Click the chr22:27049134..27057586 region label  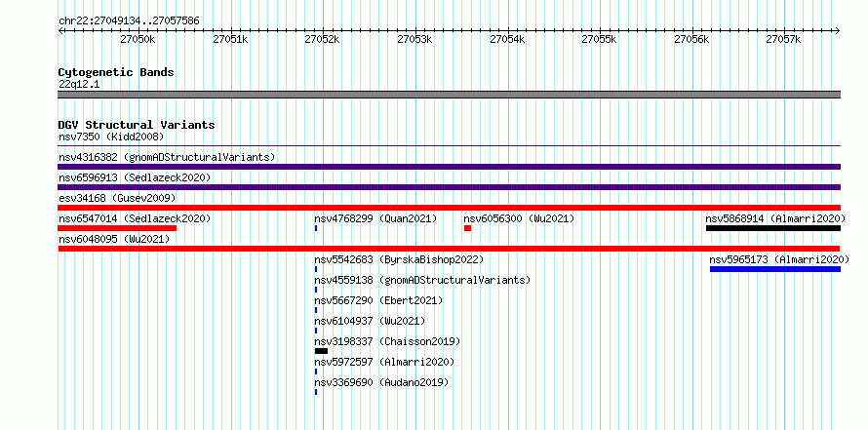(x=129, y=20)
